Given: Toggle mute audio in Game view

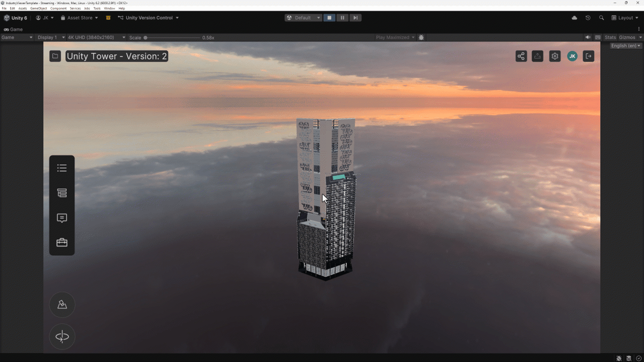Looking at the screenshot, I should click(x=588, y=37).
